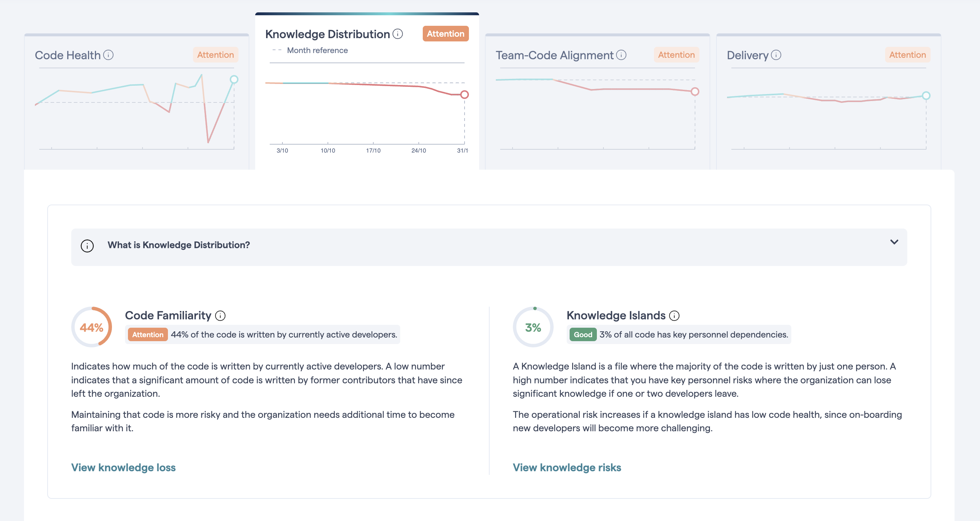Click the Team-Code Alignment info icon
980x521 pixels.
point(621,55)
